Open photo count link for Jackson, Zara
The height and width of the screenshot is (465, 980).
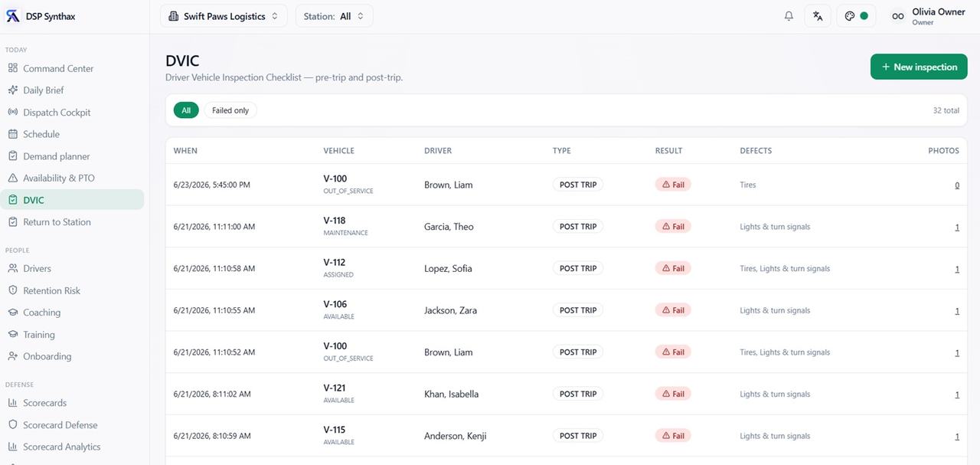pos(957,310)
